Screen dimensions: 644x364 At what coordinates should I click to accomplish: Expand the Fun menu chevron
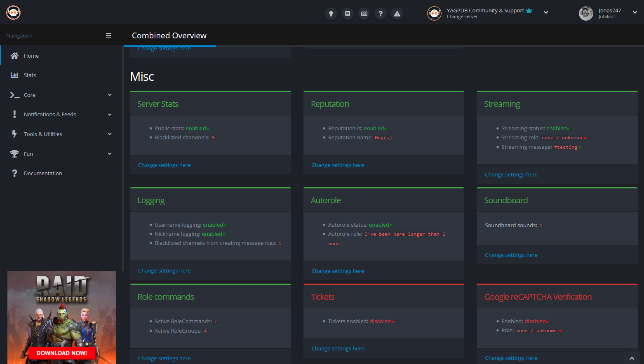[110, 154]
